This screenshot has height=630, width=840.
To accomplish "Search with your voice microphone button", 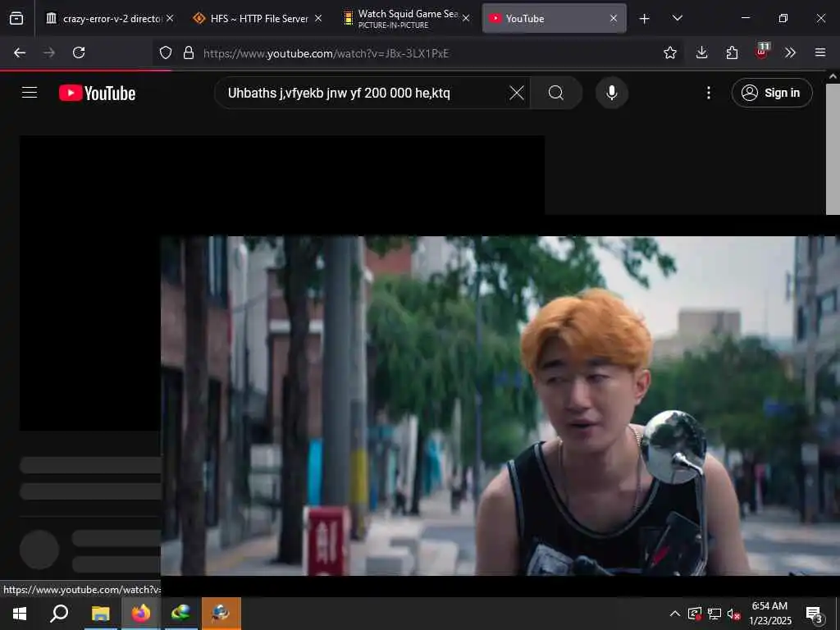I will tap(612, 94).
